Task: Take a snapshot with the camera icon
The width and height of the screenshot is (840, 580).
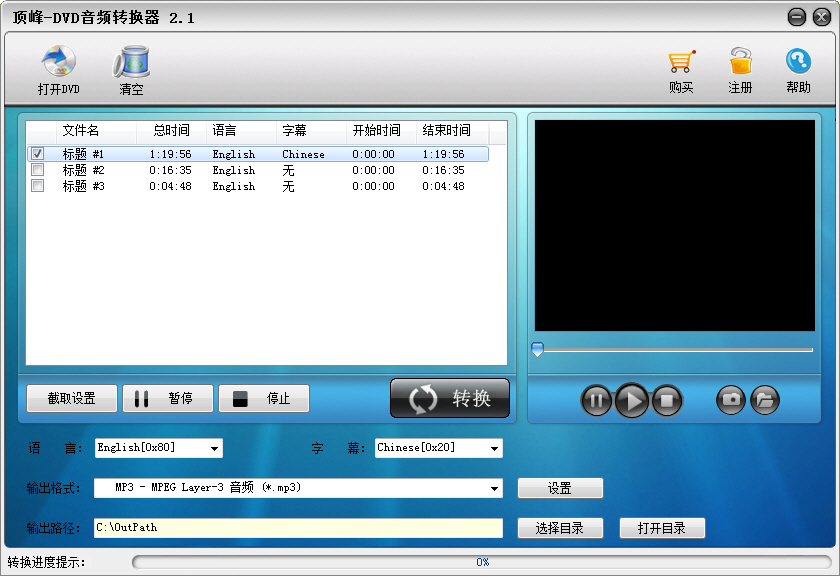Action: (730, 400)
